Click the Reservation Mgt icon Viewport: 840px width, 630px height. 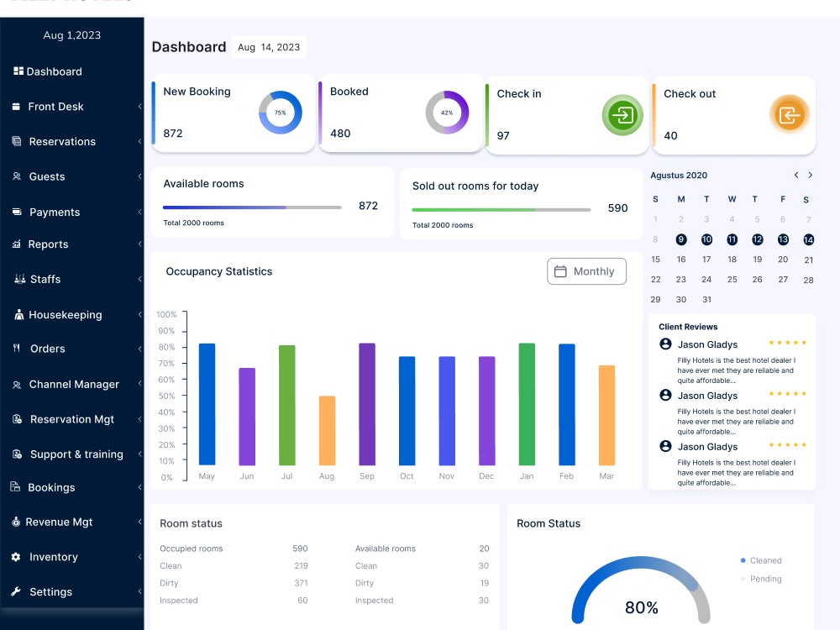tap(17, 419)
